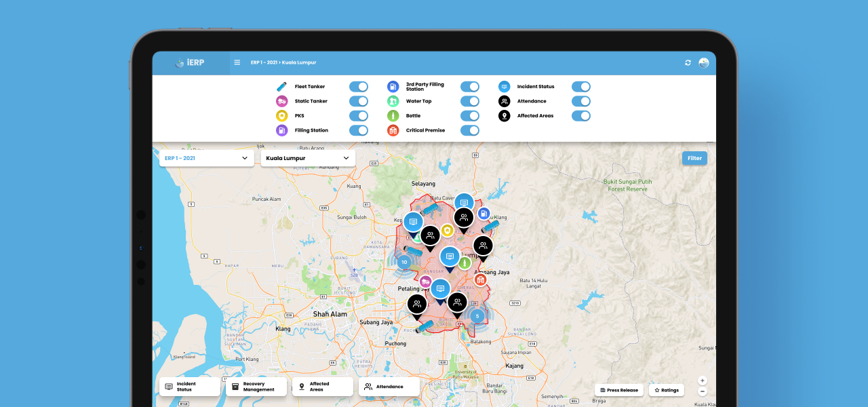The image size is (868, 407).
Task: Click the Filter button
Action: [694, 158]
